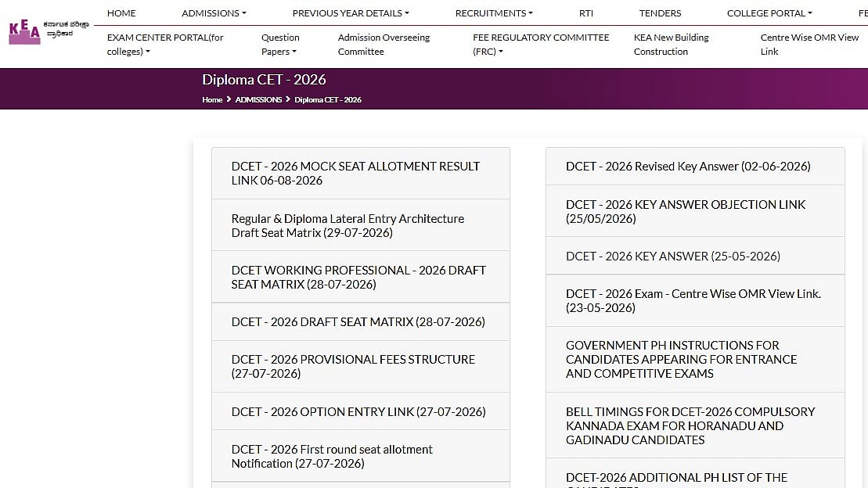Screen dimensions: 868x488
Task: Open First round seat allotment Notification
Action: click(x=360, y=456)
